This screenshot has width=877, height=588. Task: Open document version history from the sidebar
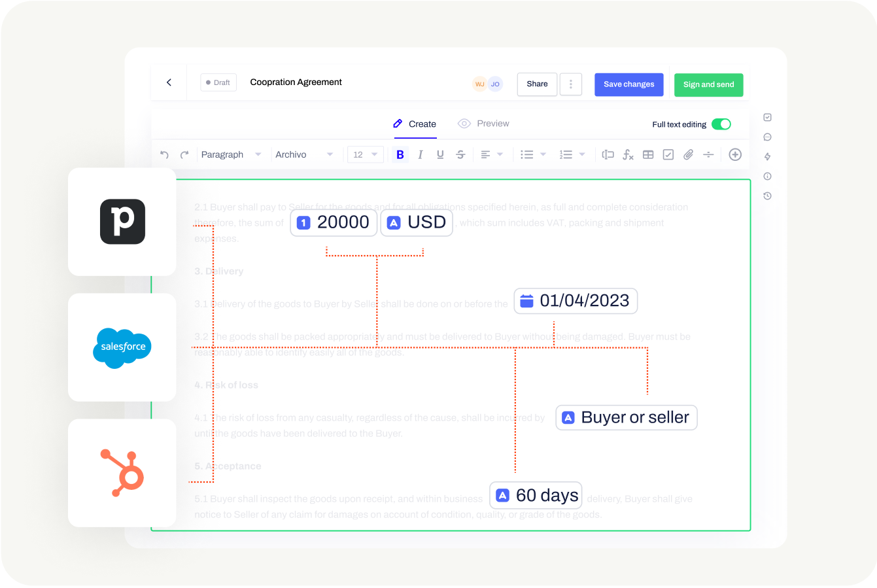tap(767, 196)
